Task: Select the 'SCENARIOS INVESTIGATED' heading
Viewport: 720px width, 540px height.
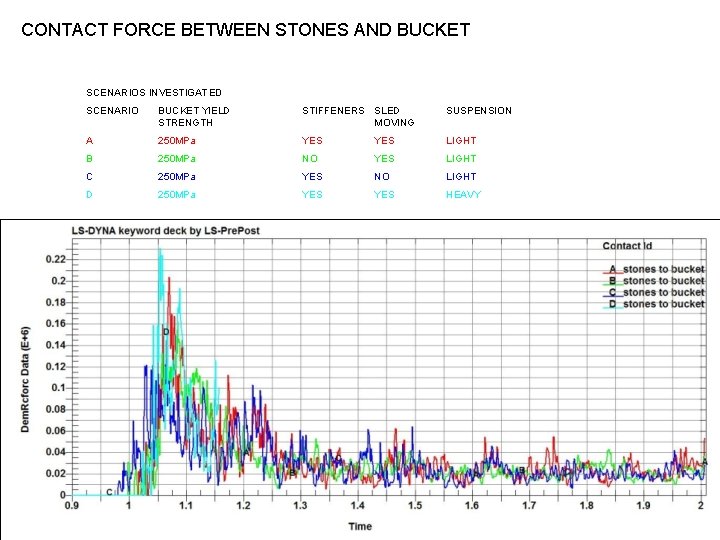Action: click(x=154, y=93)
